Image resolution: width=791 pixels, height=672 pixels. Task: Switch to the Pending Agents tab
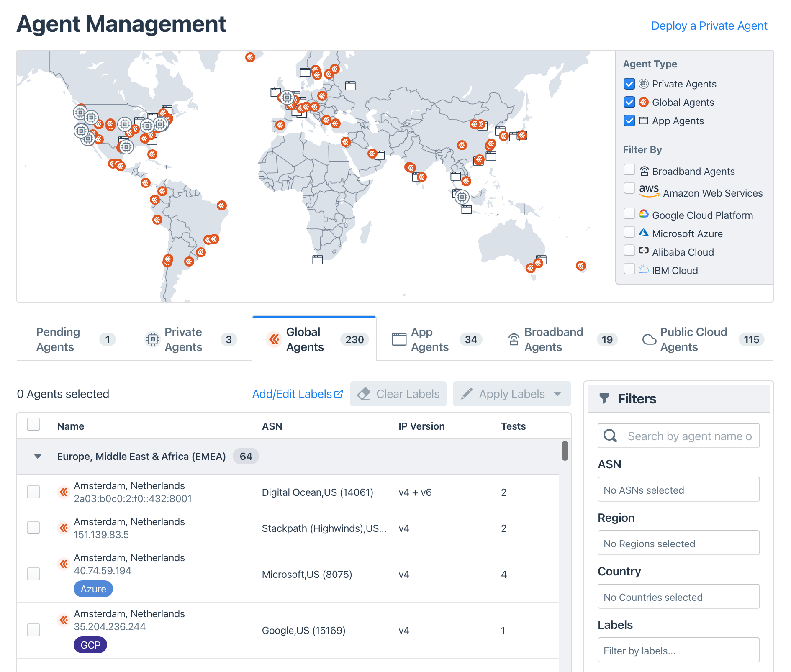pyautogui.click(x=58, y=339)
